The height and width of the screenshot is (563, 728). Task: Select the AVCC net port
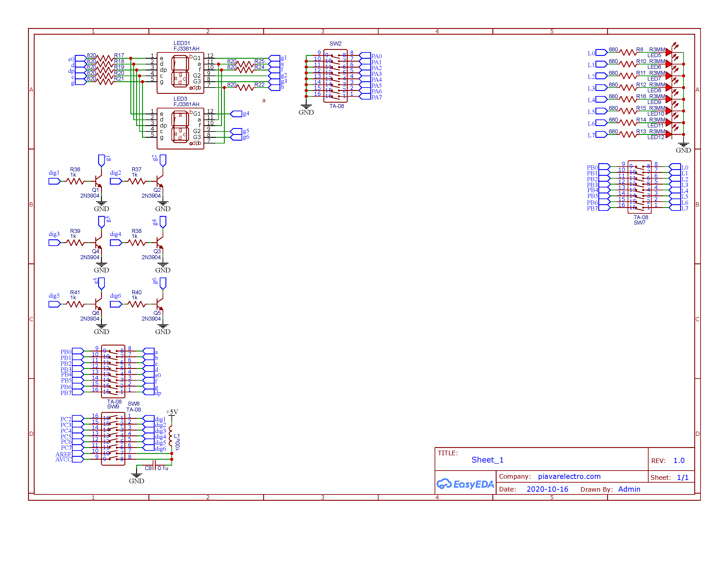78,459
